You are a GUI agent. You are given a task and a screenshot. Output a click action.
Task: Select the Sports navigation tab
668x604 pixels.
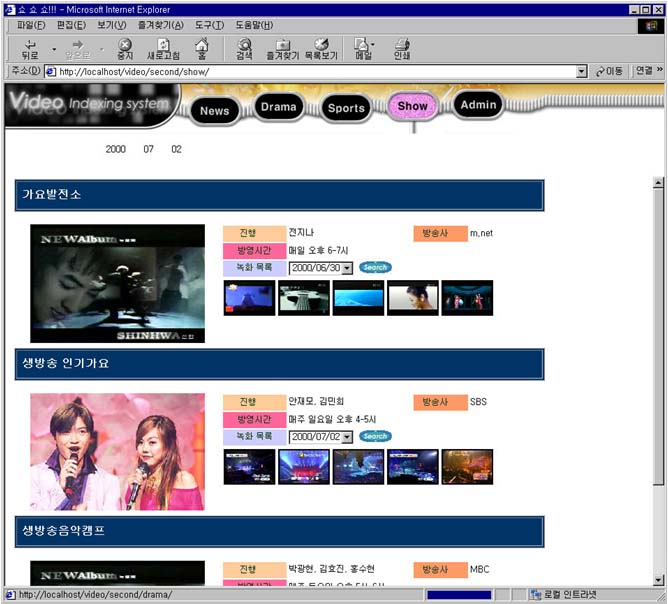coord(346,108)
